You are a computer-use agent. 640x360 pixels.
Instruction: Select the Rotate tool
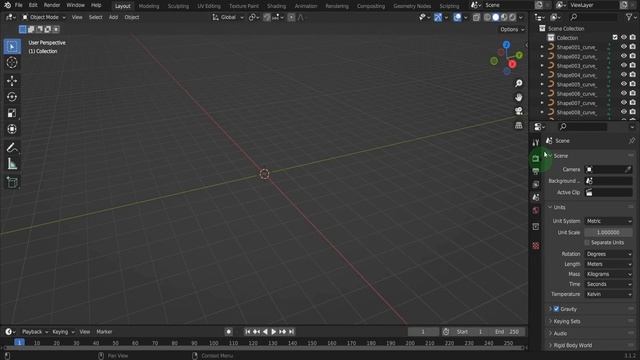click(x=12, y=97)
